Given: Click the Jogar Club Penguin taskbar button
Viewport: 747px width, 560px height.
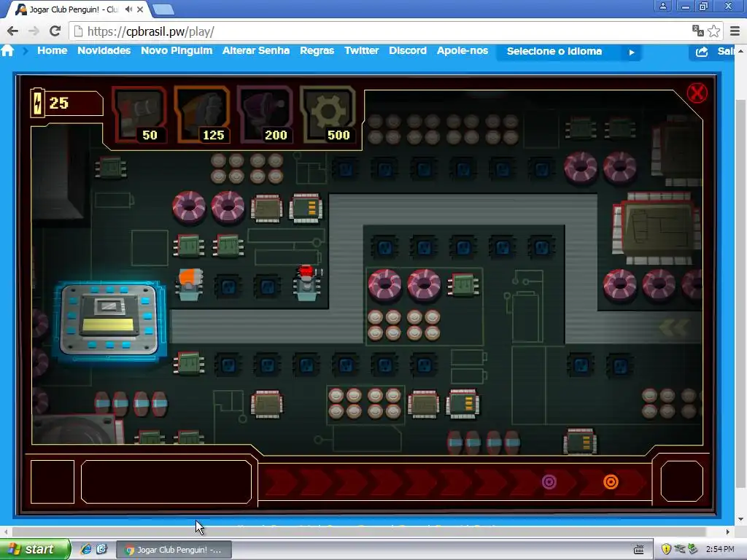Looking at the screenshot, I should [x=174, y=550].
